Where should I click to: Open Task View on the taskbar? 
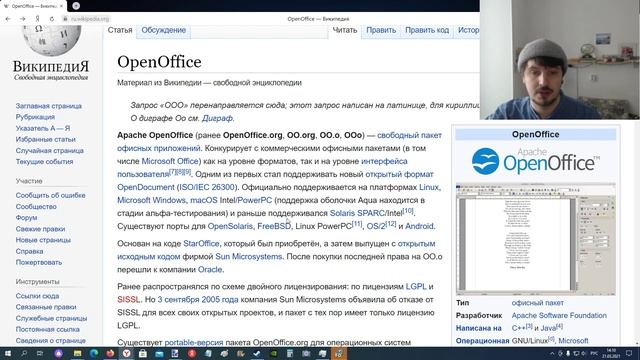click(40, 353)
